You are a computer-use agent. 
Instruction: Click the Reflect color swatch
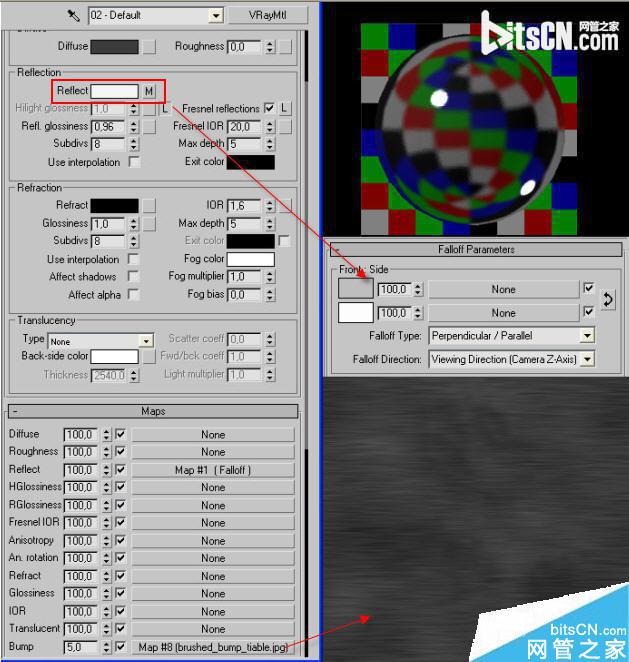(x=114, y=91)
